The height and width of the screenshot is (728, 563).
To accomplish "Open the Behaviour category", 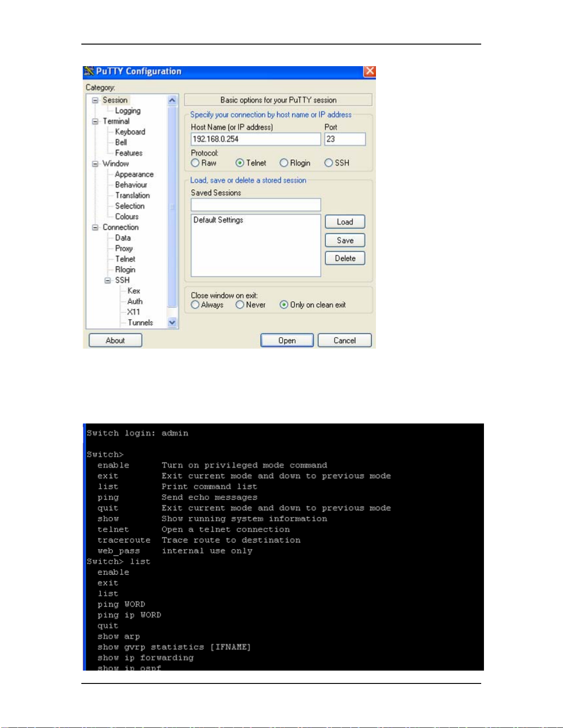I will (x=131, y=185).
